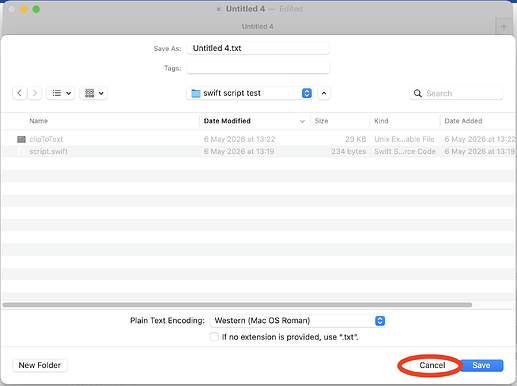The height and width of the screenshot is (386, 517).
Task: Go back using the left chevron button
Action: click(x=20, y=93)
